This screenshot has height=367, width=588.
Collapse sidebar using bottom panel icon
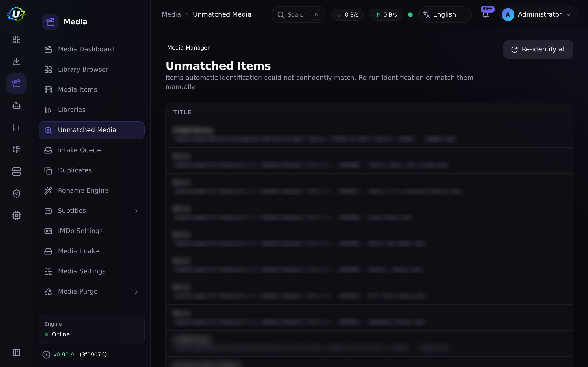16,352
